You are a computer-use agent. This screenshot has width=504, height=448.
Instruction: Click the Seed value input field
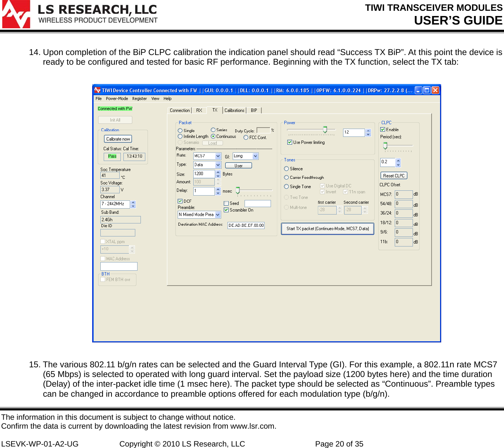[x=258, y=203]
